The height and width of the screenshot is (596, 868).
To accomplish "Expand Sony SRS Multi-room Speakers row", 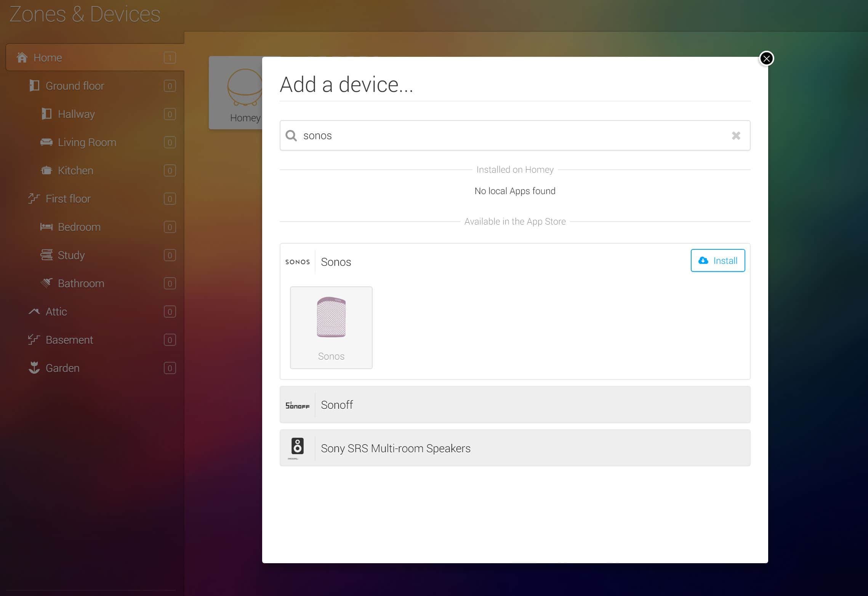I will (515, 448).
